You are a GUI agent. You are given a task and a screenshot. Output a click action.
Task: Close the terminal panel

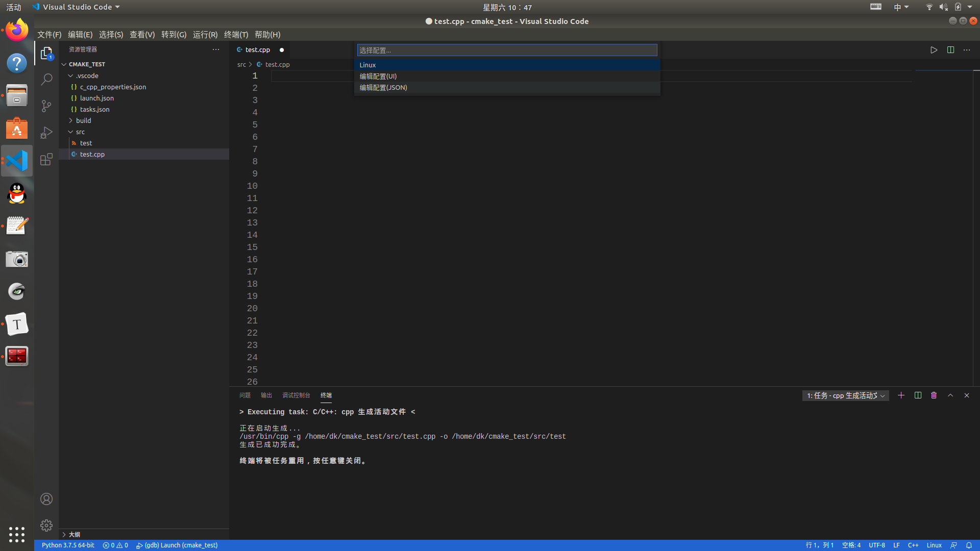click(967, 395)
